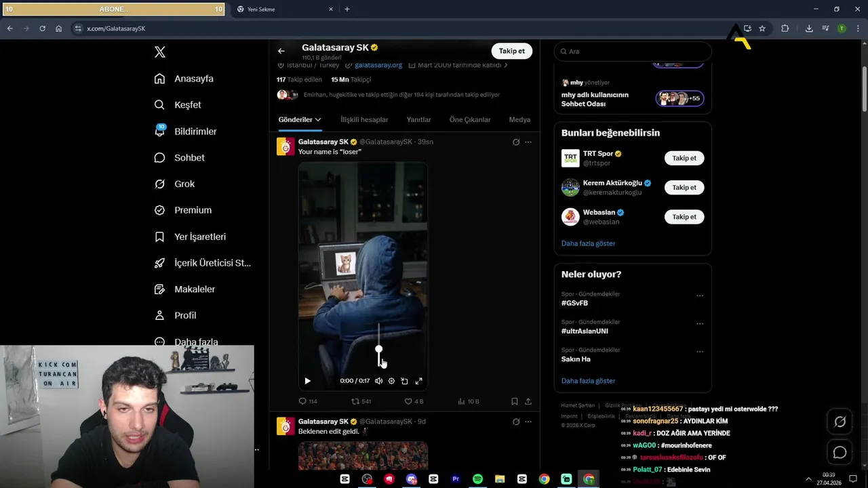868x488 pixels.
Task: Open Makaleler in the sidebar
Action: click(184, 289)
